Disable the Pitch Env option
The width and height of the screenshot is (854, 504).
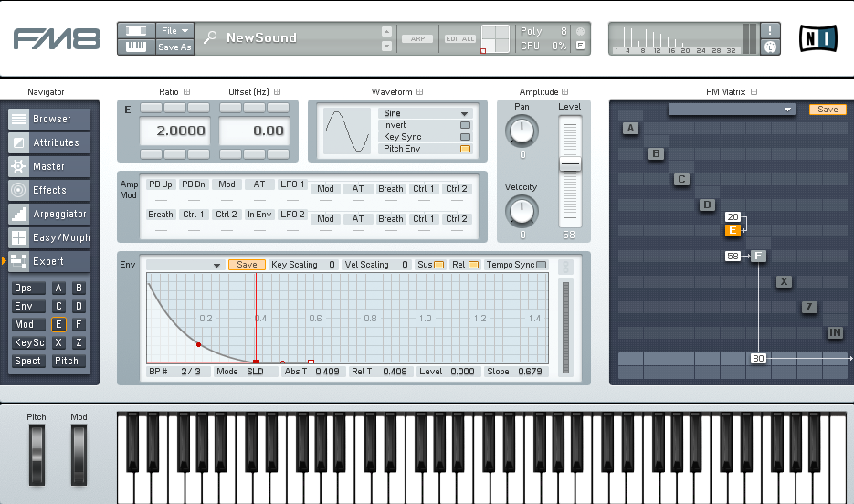[465, 149]
